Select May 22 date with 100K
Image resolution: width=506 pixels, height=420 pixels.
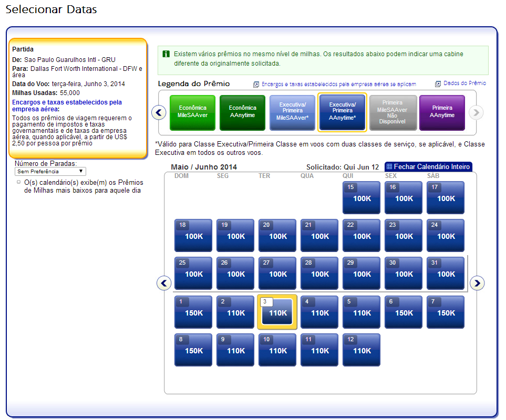coord(362,235)
